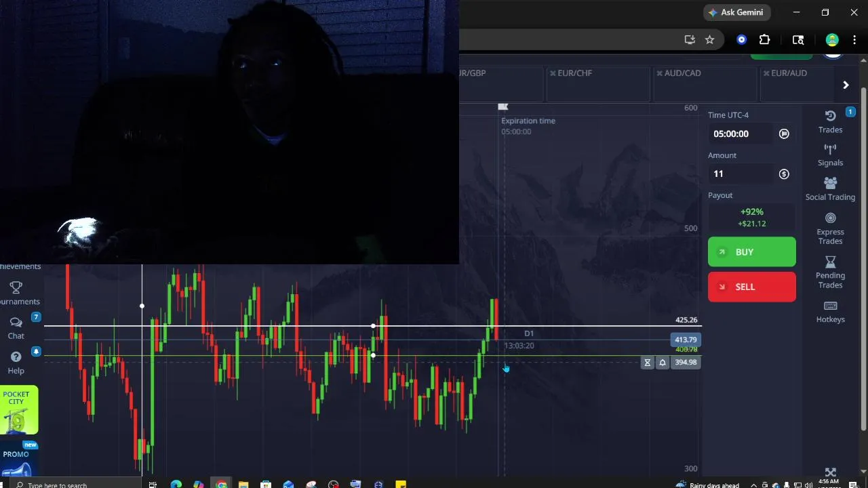868x488 pixels.
Task: Close the AUD/CAD asset tab
Action: coord(659,73)
